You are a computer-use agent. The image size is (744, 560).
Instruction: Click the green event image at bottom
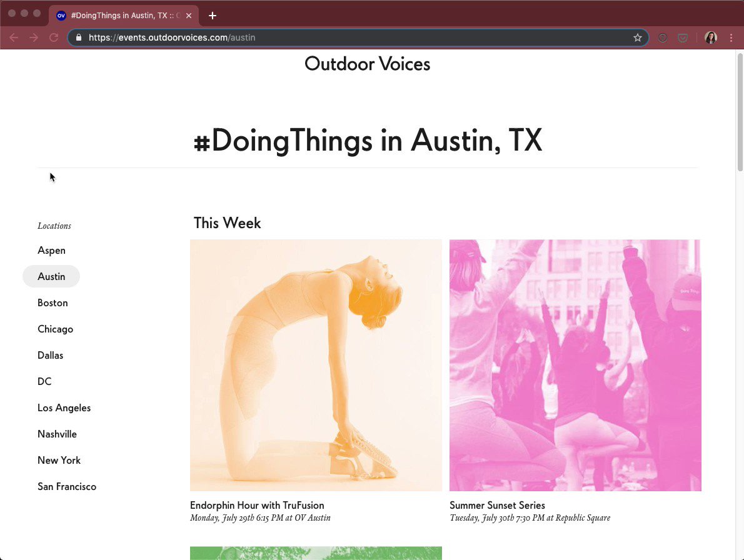click(x=316, y=553)
